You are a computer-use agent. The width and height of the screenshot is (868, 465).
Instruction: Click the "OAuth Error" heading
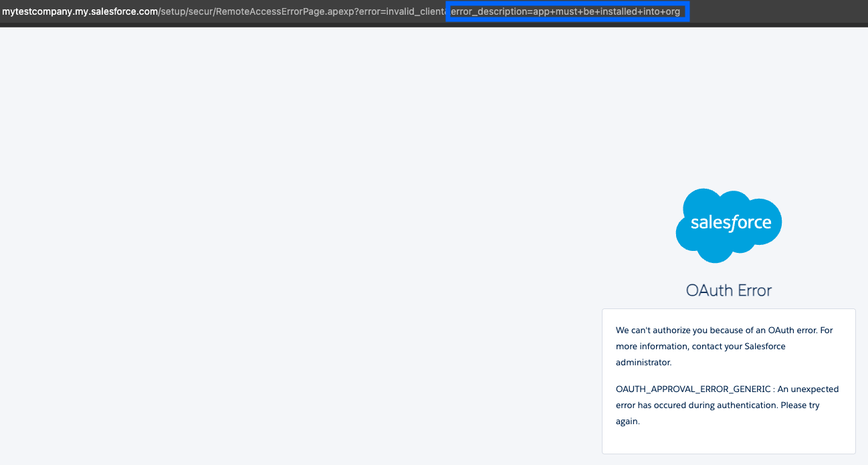point(728,290)
